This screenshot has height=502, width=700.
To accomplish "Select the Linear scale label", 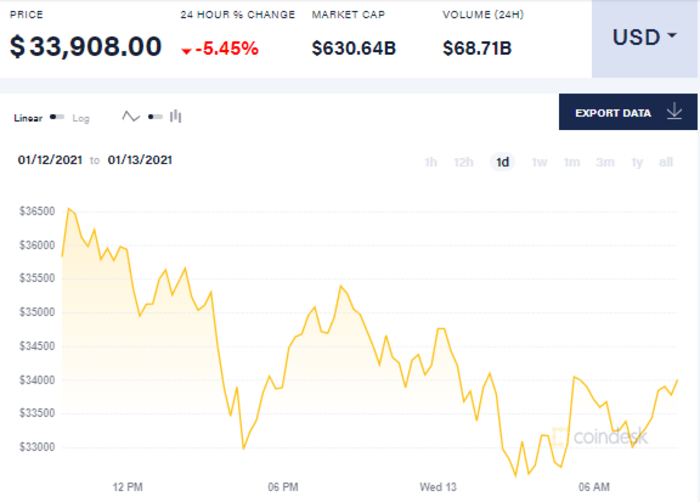I will click(29, 118).
